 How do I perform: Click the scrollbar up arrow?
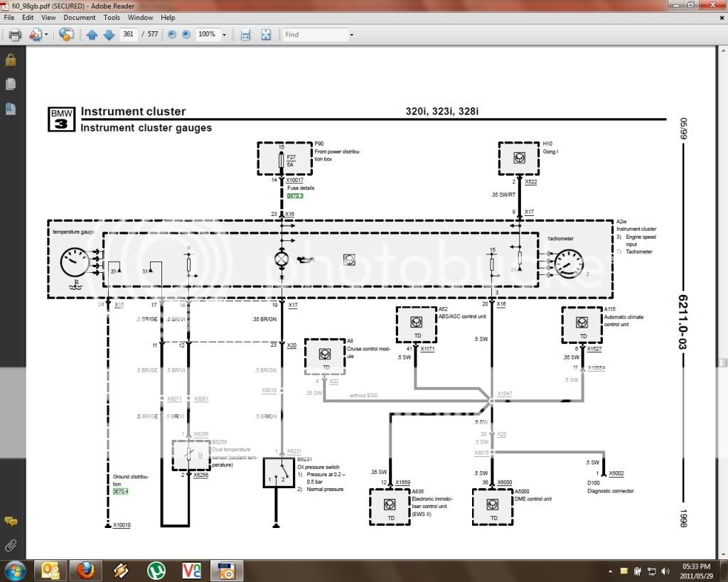pos(723,50)
